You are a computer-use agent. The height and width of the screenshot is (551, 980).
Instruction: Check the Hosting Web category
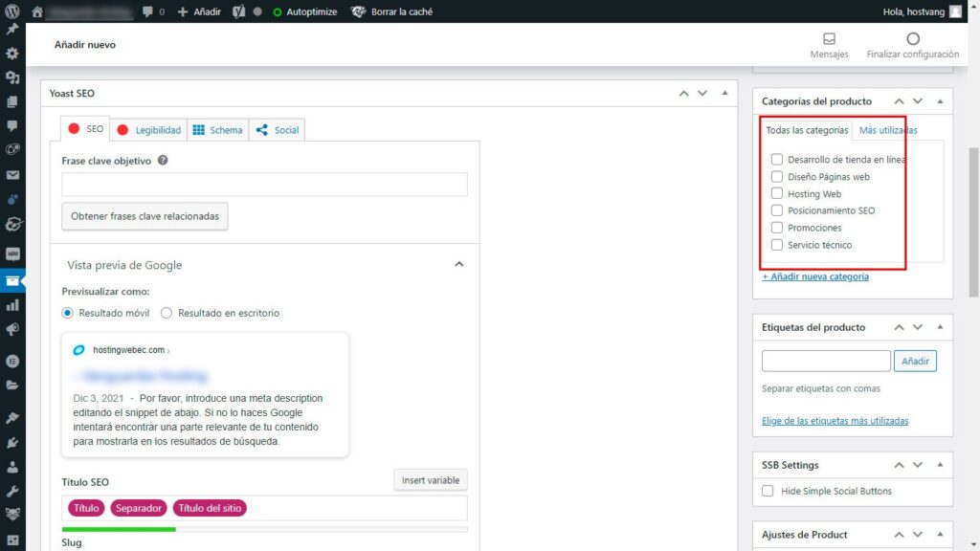pyautogui.click(x=777, y=194)
